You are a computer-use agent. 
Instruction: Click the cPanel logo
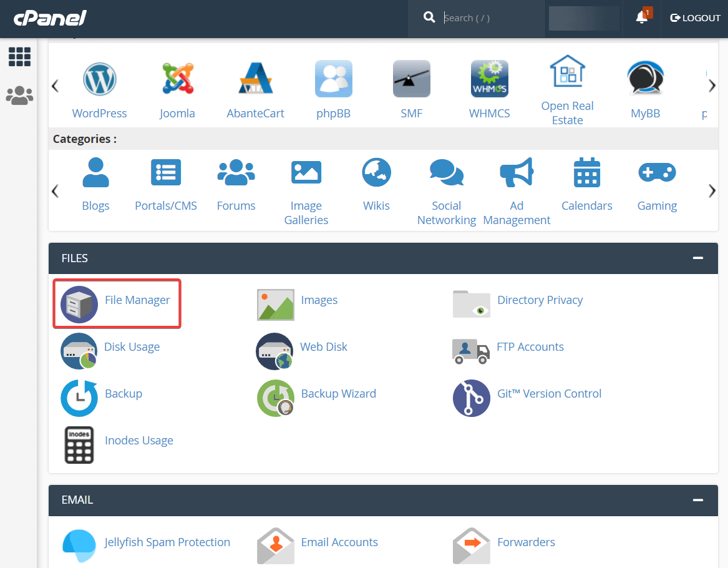[50, 18]
